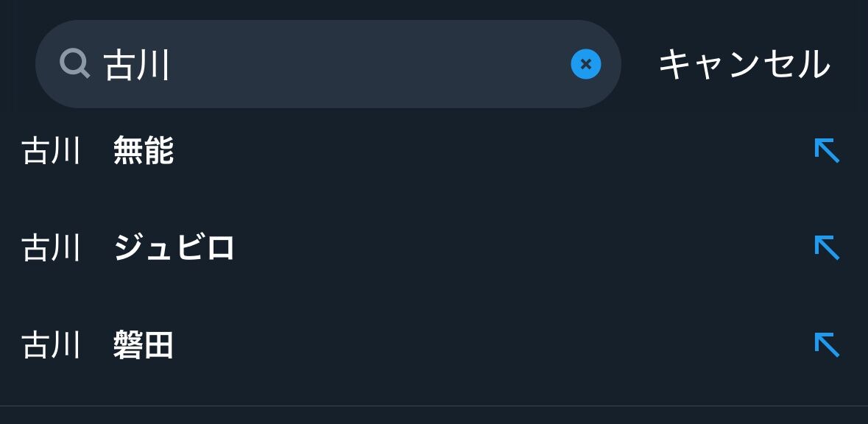Viewport: 868px width, 424px height.
Task: Click 古川 prefix of the 無能 suggestion
Action: coord(51,152)
